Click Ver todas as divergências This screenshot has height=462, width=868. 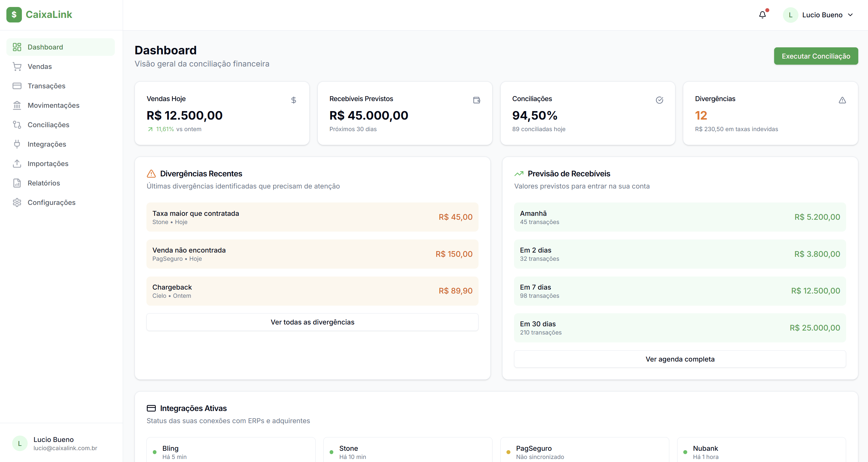tap(312, 322)
